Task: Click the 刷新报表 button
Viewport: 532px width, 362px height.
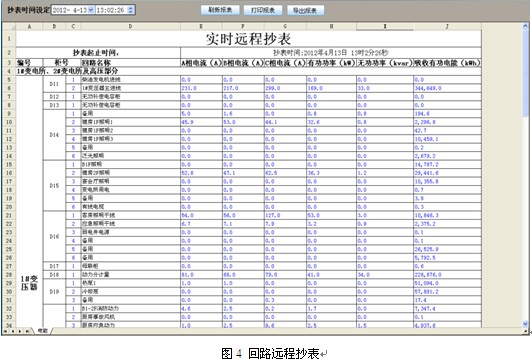Action: coord(220,10)
